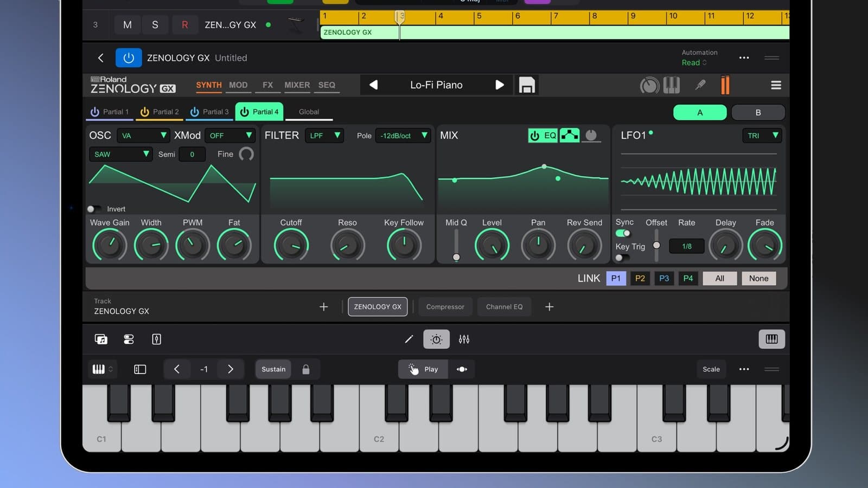The height and width of the screenshot is (488, 868).
Task: Open the LFO1 TRI waveform dropdown
Action: (x=762, y=136)
